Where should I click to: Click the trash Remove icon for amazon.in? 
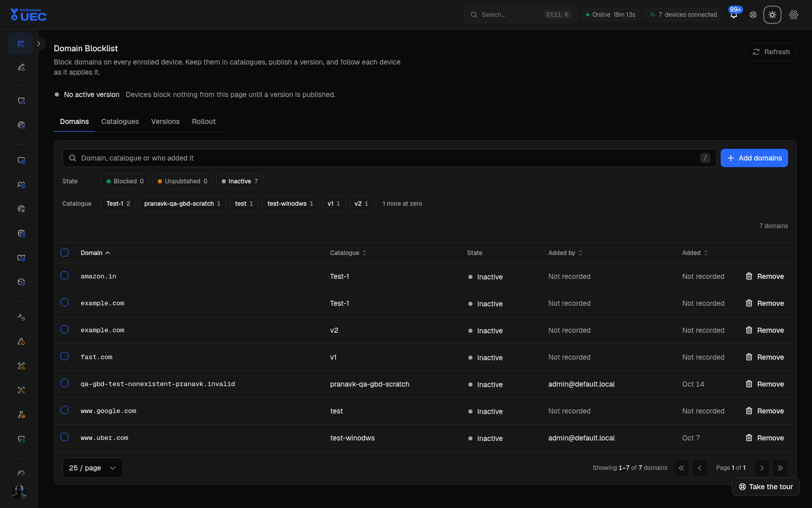[749, 276]
